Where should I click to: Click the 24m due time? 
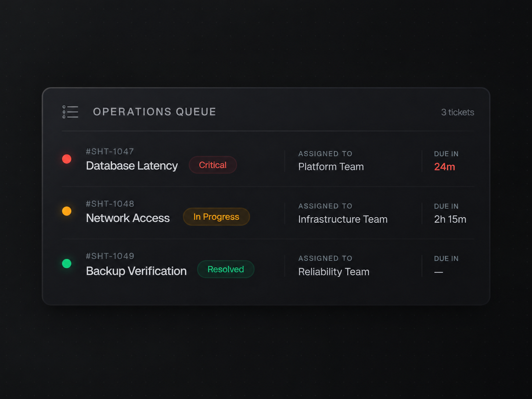(445, 167)
